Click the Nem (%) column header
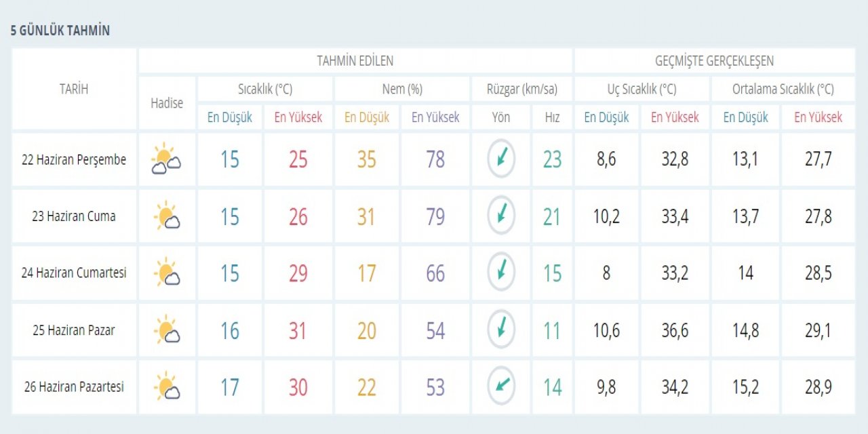This screenshot has height=434, width=868. (x=401, y=89)
